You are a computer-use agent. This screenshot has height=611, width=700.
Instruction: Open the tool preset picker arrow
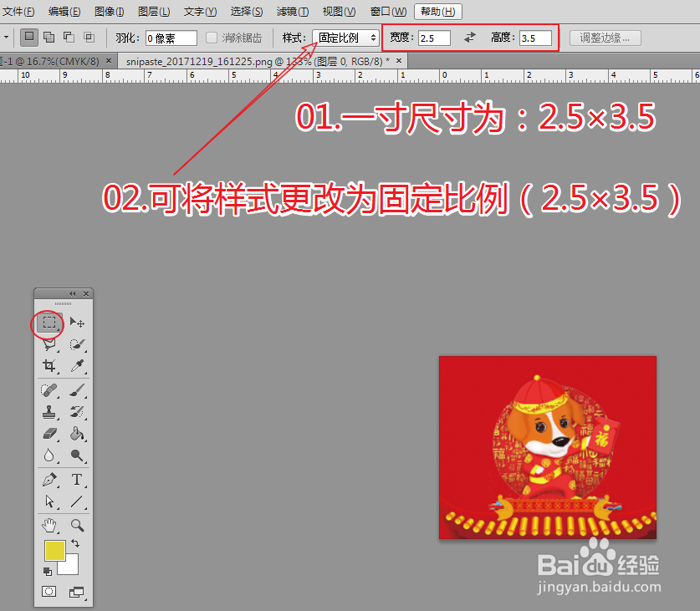click(x=6, y=38)
